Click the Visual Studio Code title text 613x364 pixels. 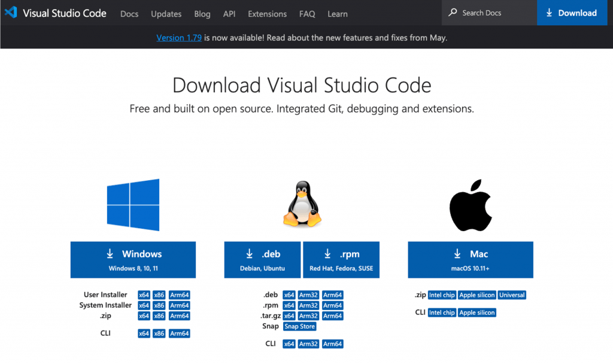[65, 13]
